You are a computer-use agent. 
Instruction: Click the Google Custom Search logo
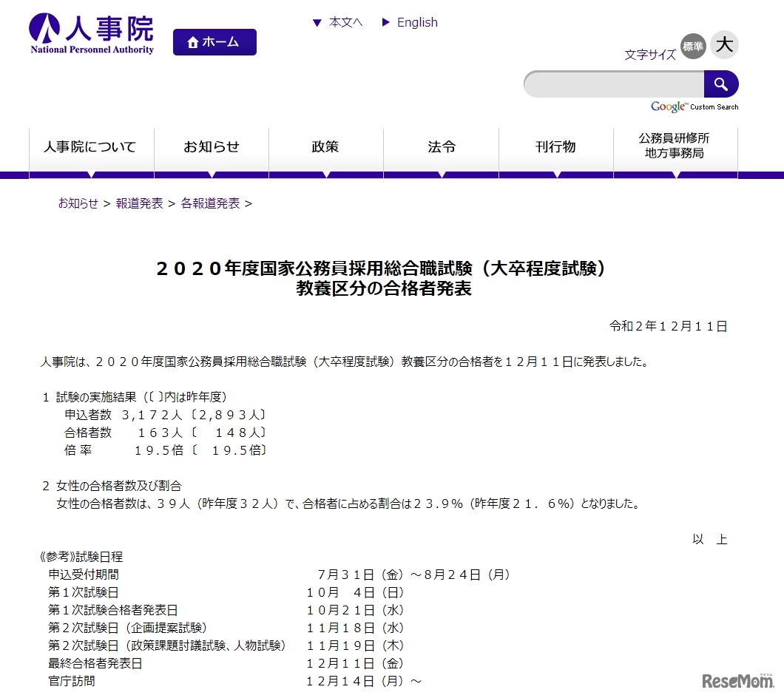(x=694, y=107)
